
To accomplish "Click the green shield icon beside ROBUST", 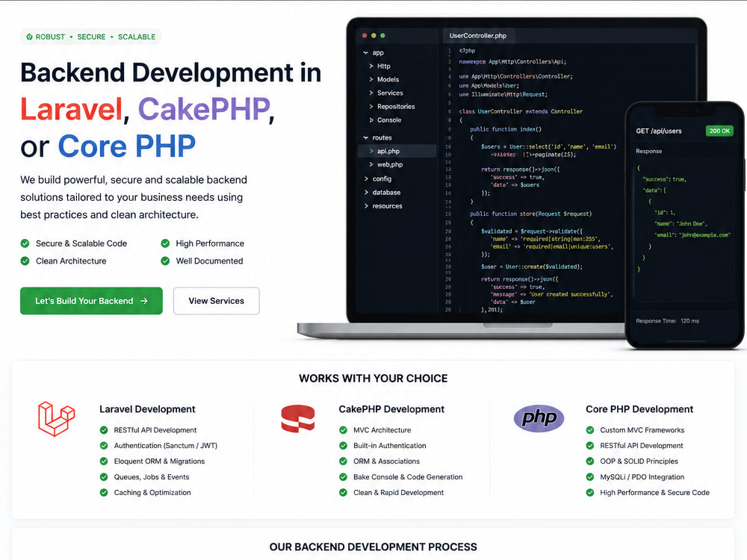I will pyautogui.click(x=30, y=37).
